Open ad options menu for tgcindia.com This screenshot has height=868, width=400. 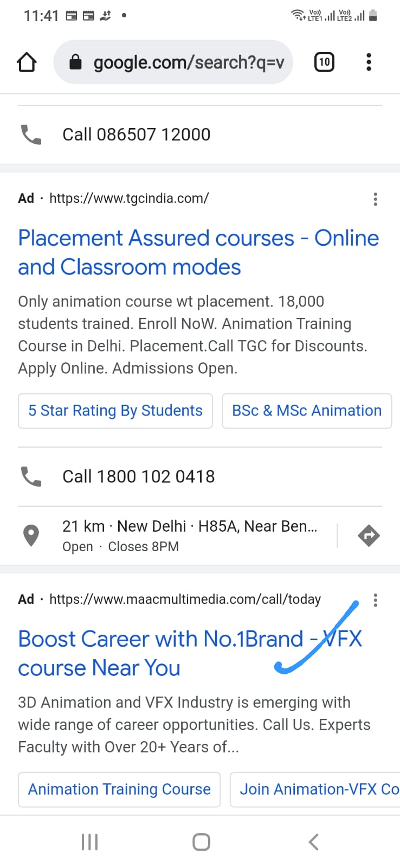375,199
